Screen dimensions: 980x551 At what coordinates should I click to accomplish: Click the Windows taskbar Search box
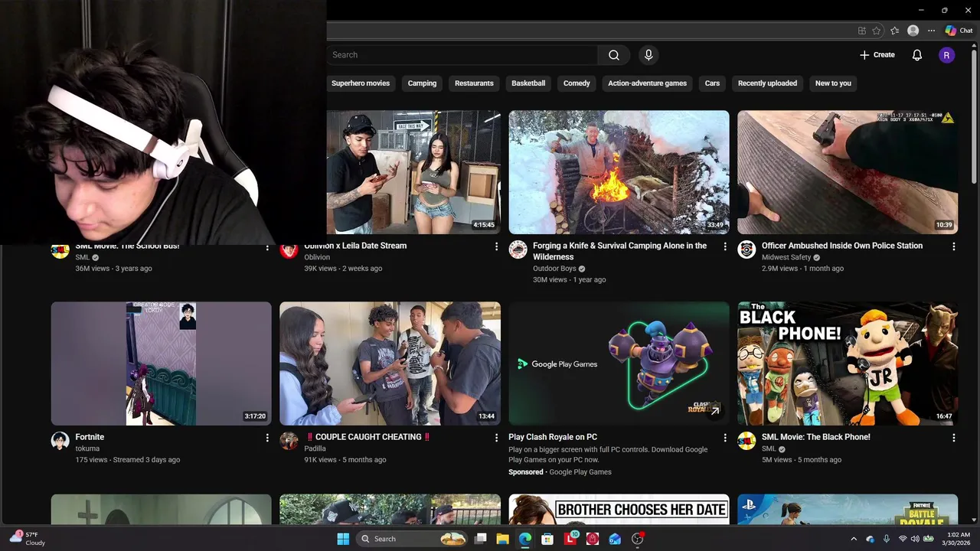413,539
